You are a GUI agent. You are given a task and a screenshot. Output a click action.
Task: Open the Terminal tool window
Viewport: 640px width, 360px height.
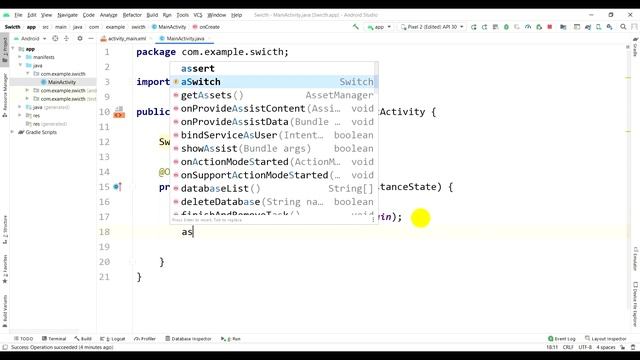tap(54, 339)
